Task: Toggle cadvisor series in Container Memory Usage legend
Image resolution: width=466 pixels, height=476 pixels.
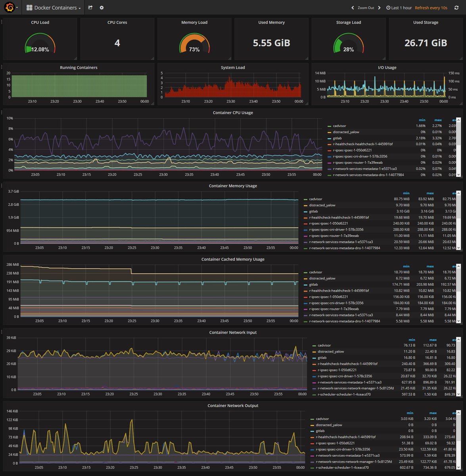Action: (x=316, y=199)
